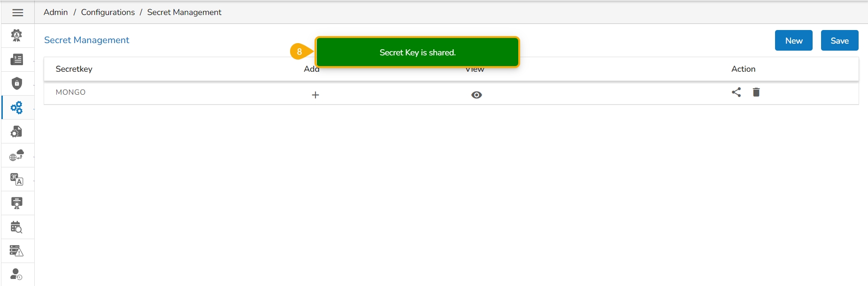Screen dimensions: 868x286
Task: Open the user history sidebar icon
Action: (17, 274)
